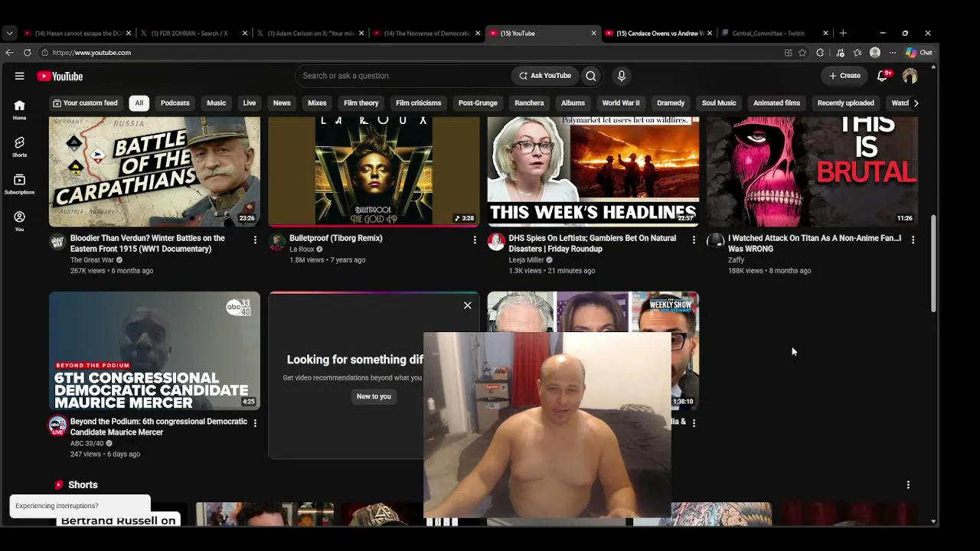Viewport: 980px width, 551px height.
Task: Click the ABC 33/40 live channel avatar
Action: pos(57,425)
